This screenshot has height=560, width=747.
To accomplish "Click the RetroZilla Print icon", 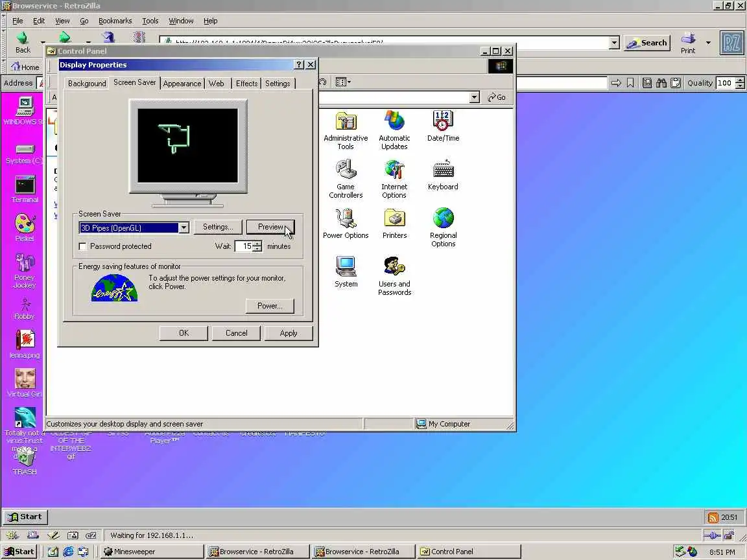I will [x=688, y=43].
